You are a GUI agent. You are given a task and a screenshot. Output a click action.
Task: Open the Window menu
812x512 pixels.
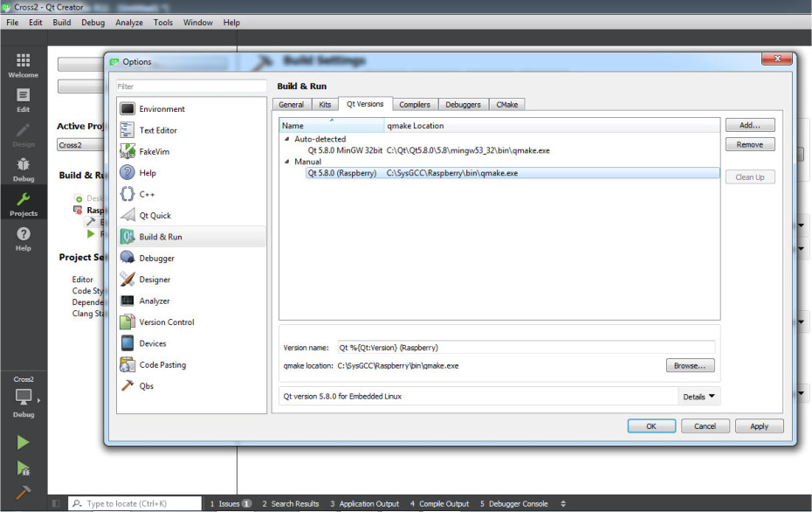click(198, 23)
